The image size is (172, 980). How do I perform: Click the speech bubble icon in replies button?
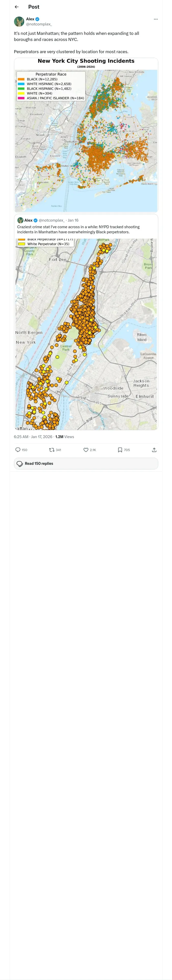click(x=20, y=464)
